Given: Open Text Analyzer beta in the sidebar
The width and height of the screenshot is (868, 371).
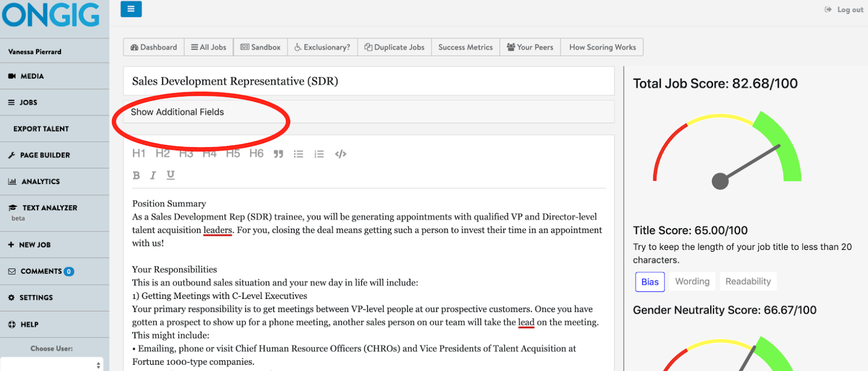Looking at the screenshot, I should tap(55, 212).
